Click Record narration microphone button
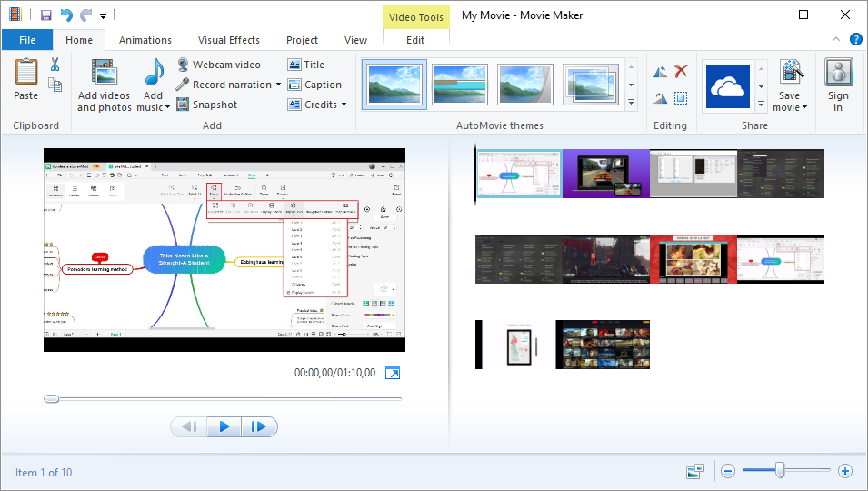The width and height of the screenshot is (868, 491). [224, 85]
